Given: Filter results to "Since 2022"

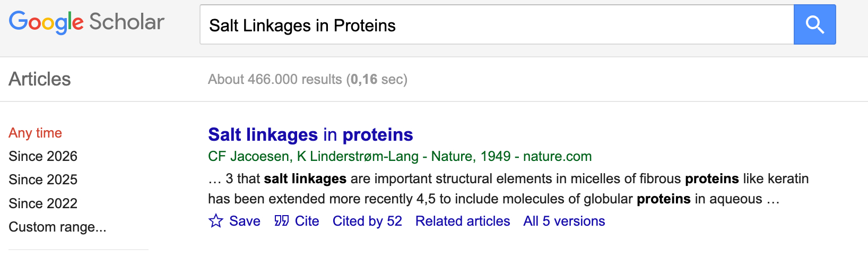Looking at the screenshot, I should pyautogui.click(x=43, y=203).
